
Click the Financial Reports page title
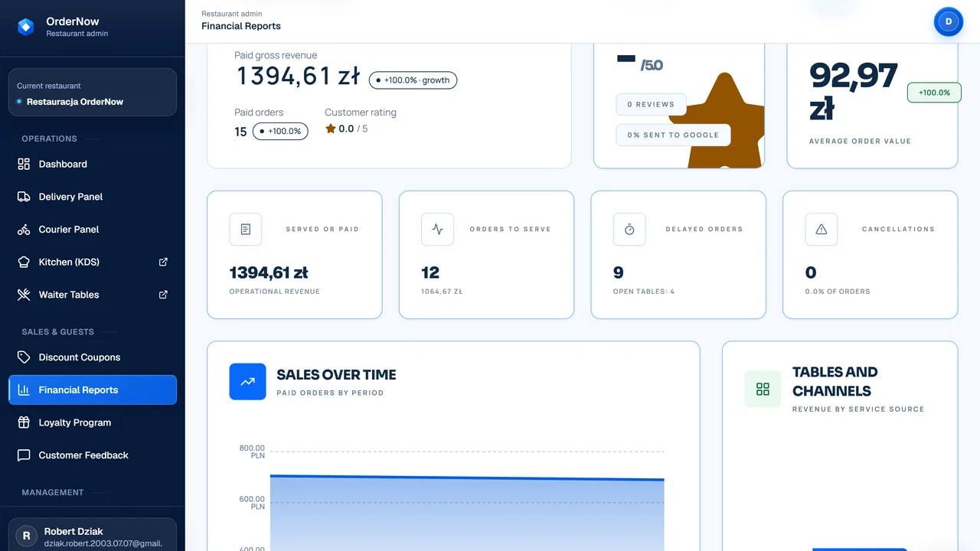point(241,26)
